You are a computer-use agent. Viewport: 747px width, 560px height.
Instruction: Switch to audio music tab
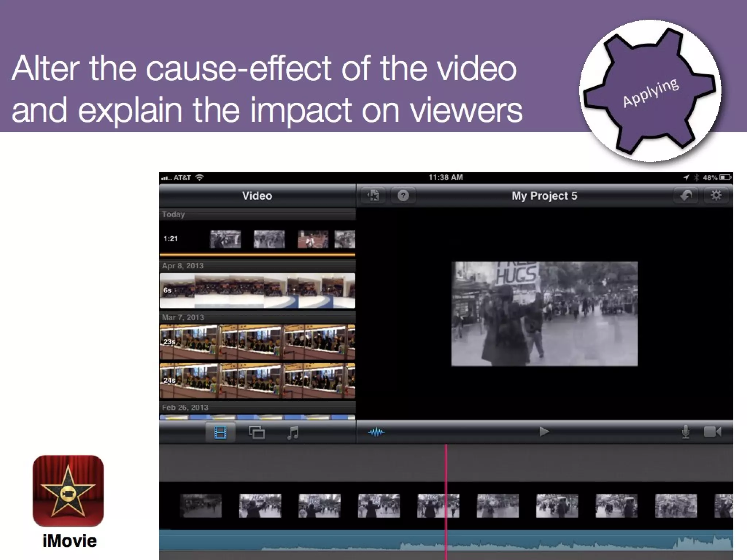[x=293, y=433]
